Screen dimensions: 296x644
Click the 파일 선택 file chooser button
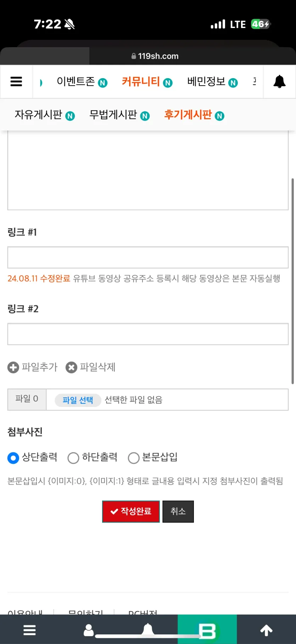tap(78, 400)
